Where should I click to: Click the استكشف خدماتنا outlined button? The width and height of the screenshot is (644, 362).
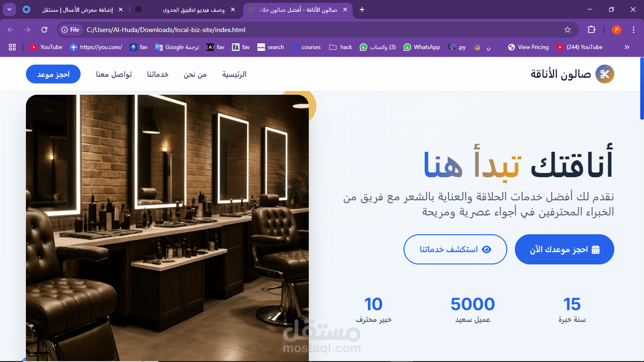455,249
